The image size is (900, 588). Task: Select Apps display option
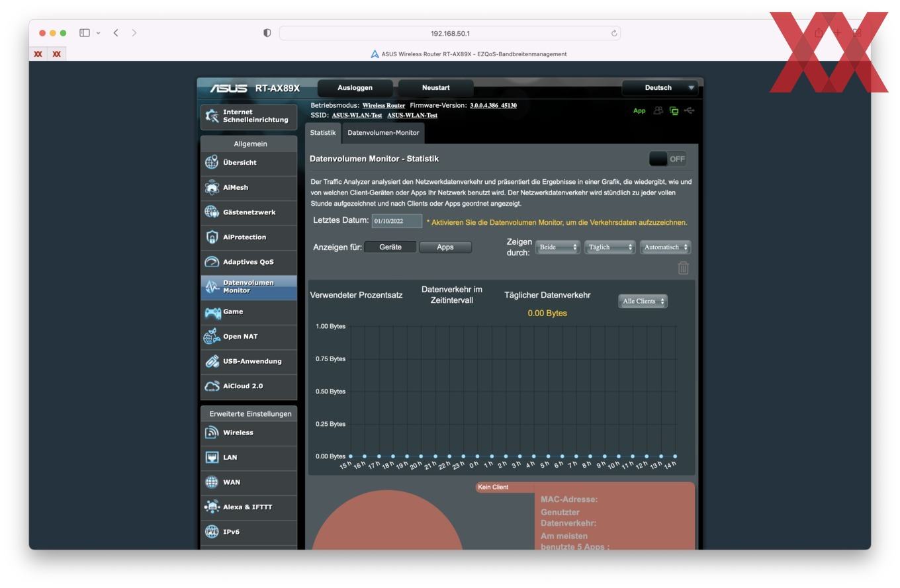point(445,247)
